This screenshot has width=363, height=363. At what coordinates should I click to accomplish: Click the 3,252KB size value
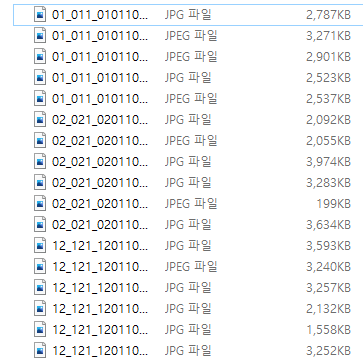328,351
